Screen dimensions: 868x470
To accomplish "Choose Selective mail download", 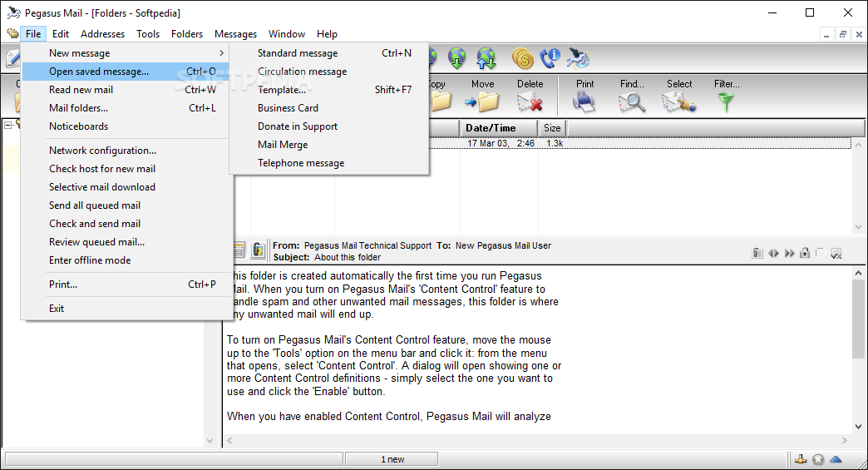I will [x=126, y=187].
